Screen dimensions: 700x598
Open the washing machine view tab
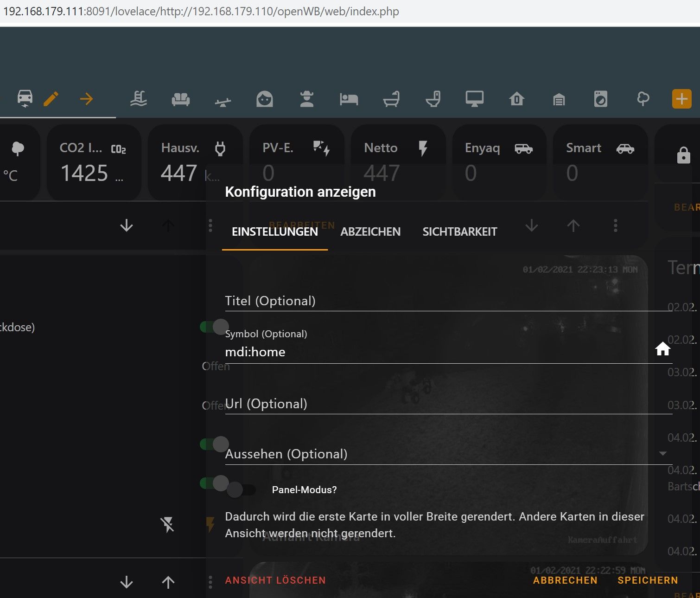pos(601,99)
